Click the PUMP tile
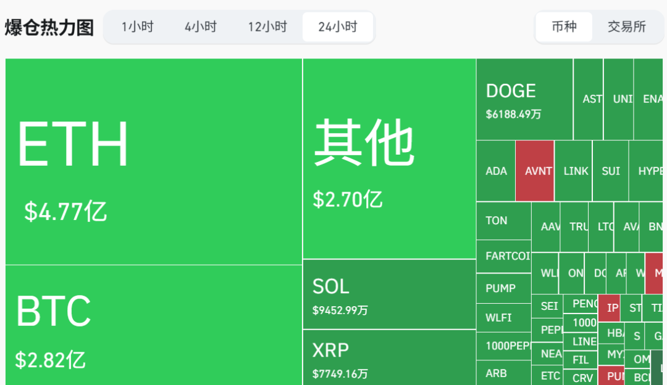Image resolution: width=667 pixels, height=385 pixels. [x=504, y=288]
